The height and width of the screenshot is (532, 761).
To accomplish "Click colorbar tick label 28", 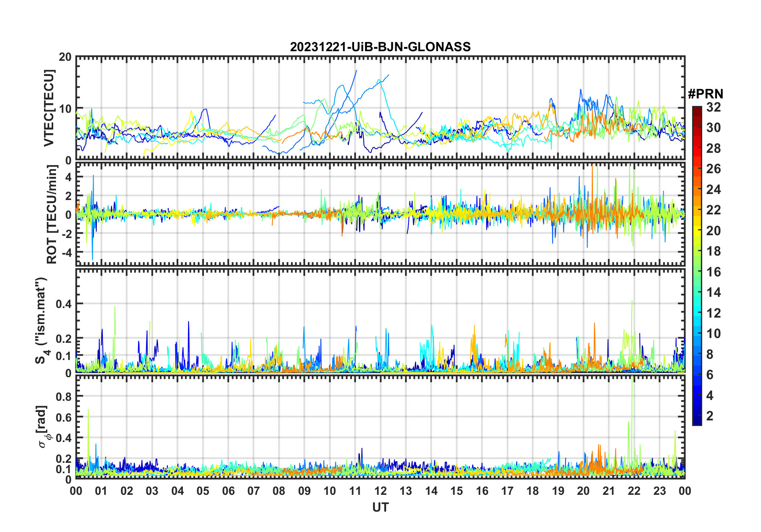I will (x=713, y=148).
